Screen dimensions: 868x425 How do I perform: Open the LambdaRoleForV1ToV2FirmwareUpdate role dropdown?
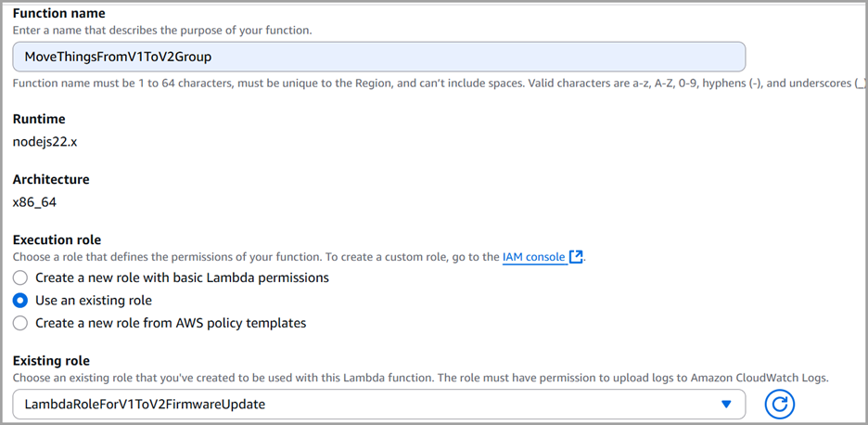(x=371, y=404)
